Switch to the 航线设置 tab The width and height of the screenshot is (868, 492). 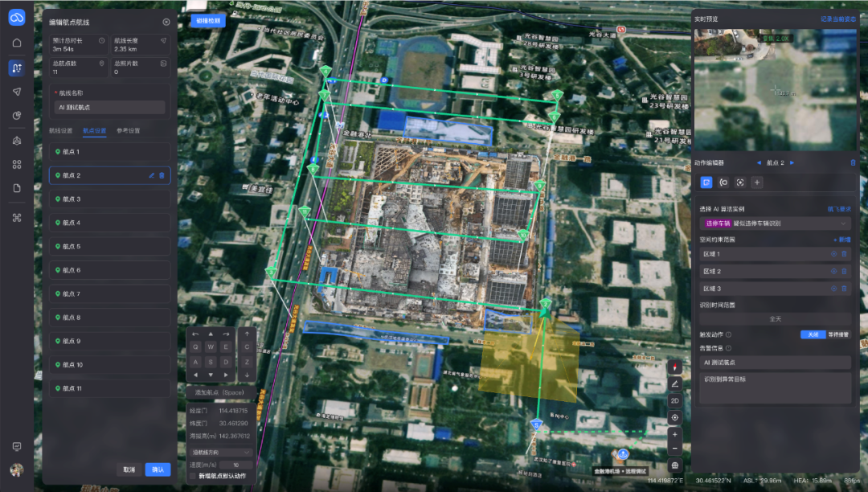pos(61,130)
